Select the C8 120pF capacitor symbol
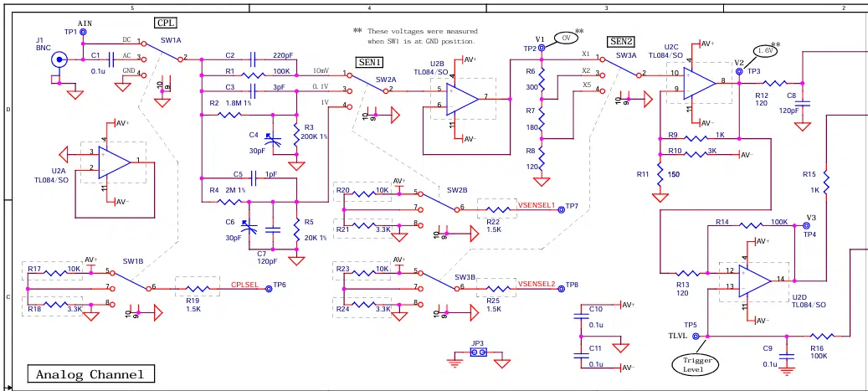Screen dimensions: 868x391 (x=802, y=103)
